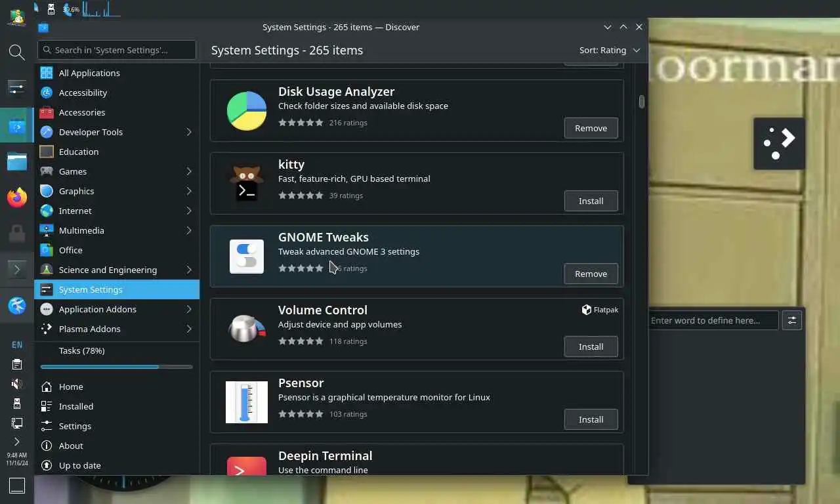Screen dimensions: 840x504
Task: Click the '103 ratings' text on Psensor
Action: [348, 414]
